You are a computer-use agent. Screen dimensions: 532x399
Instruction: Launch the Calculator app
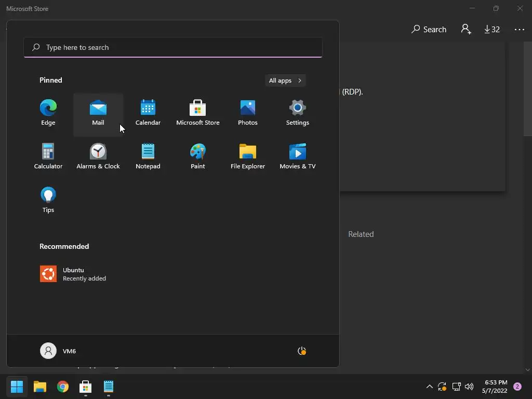48,157
